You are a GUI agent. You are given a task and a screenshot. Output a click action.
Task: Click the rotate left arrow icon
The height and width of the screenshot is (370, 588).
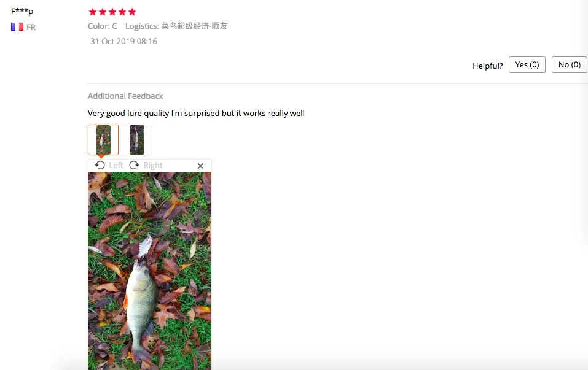(100, 165)
